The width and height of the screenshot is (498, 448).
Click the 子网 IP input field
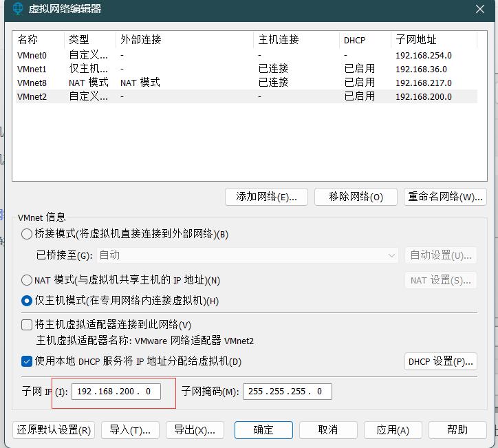point(116,392)
